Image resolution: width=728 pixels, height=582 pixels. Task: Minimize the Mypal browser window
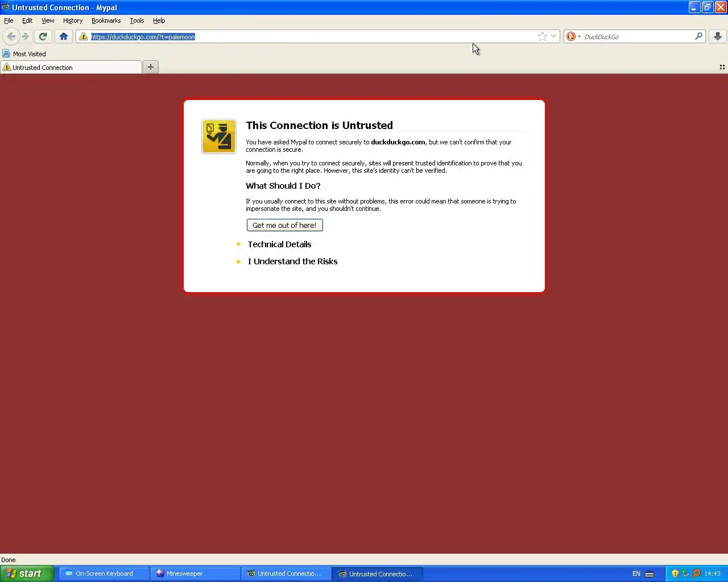click(694, 7)
